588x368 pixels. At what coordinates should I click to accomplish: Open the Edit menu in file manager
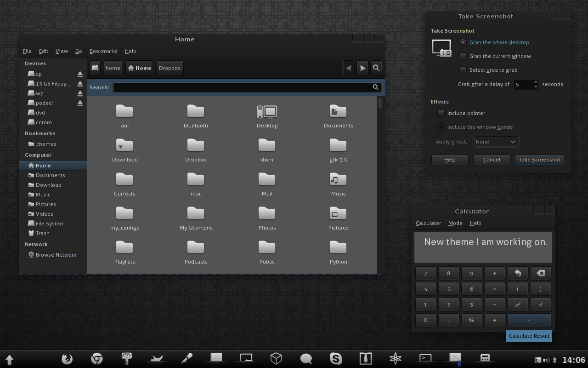coord(44,51)
